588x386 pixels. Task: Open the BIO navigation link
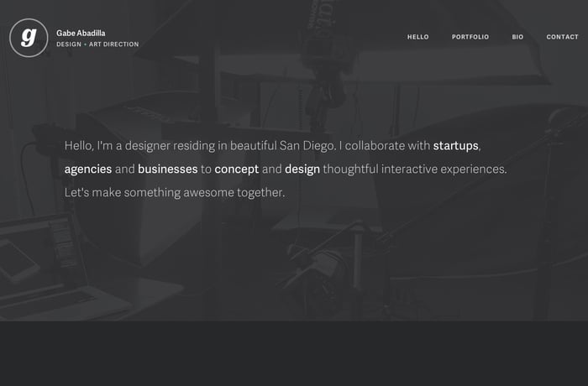pyautogui.click(x=517, y=37)
